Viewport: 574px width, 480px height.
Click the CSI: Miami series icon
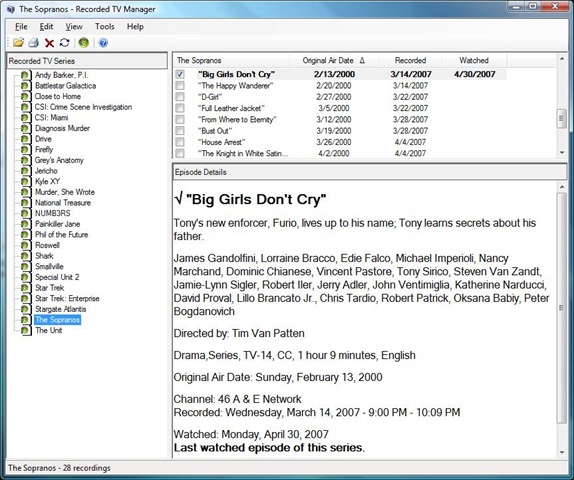tap(26, 118)
